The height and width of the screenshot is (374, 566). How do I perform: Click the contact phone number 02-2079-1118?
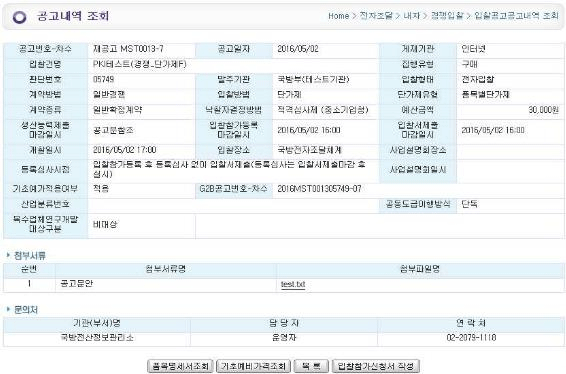click(471, 338)
